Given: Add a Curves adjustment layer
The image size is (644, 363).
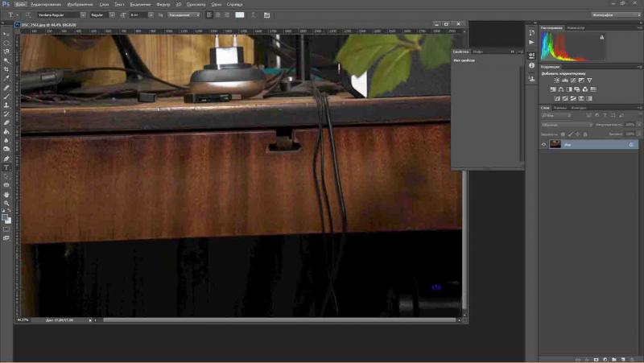Looking at the screenshot, I should click(573, 80).
